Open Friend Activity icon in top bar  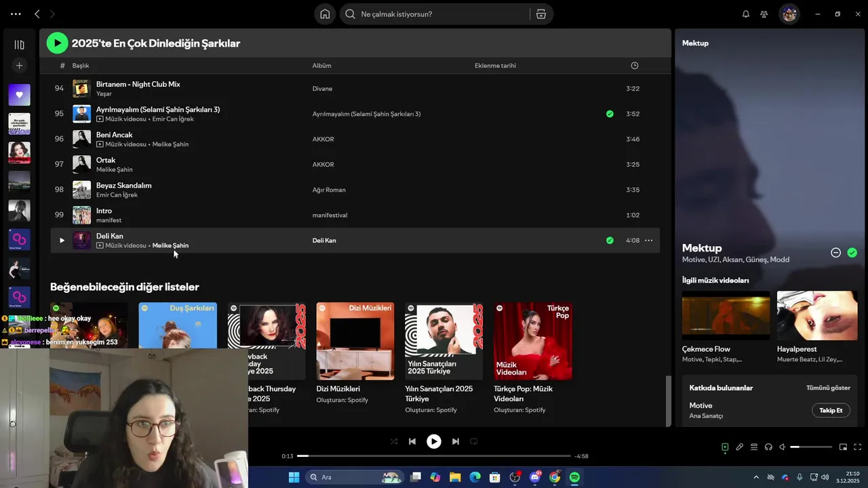[764, 14]
